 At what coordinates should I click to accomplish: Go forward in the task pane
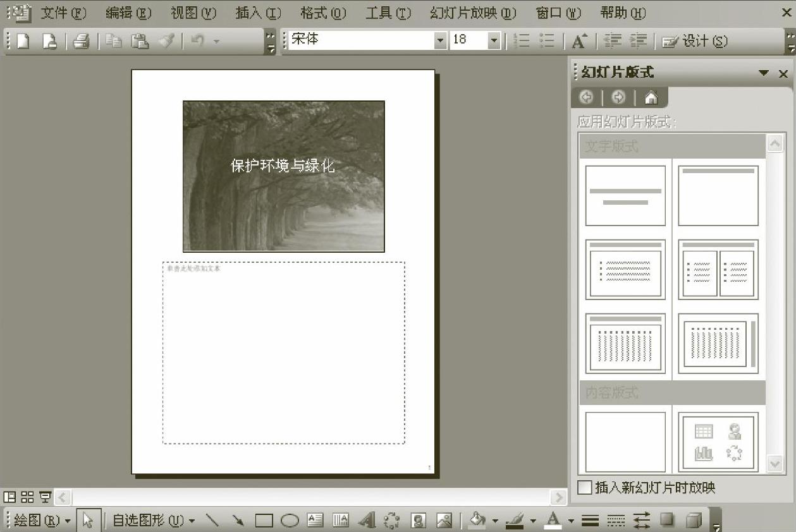coord(618,97)
